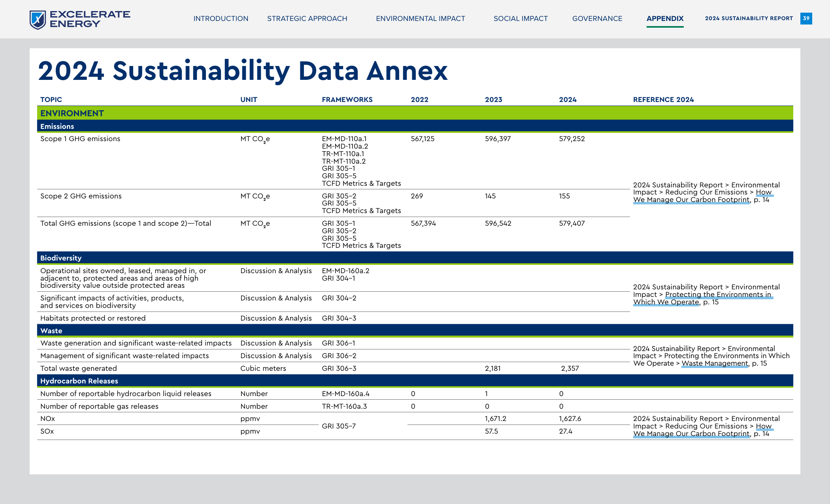
Task: Click the Scope 1 GHG emissions topic
Action: (x=80, y=139)
